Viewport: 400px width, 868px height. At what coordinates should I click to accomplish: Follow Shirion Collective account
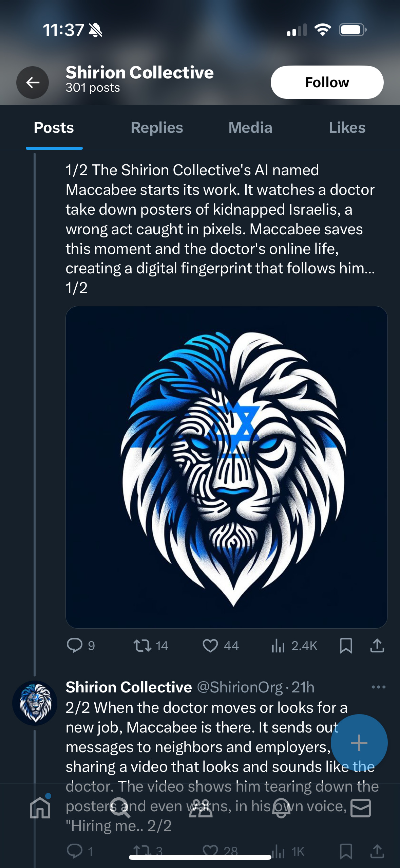[327, 83]
